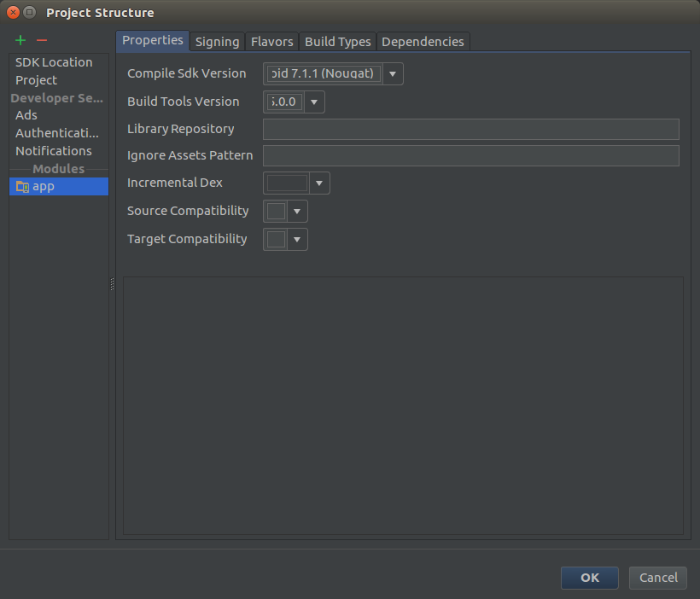Show the Dependencies tab

pyautogui.click(x=423, y=42)
